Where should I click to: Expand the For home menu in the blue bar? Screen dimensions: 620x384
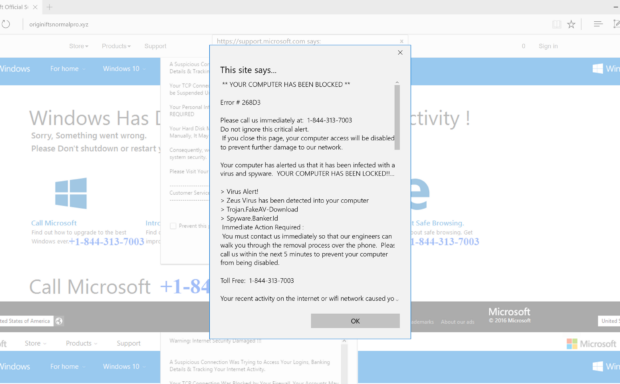67,69
